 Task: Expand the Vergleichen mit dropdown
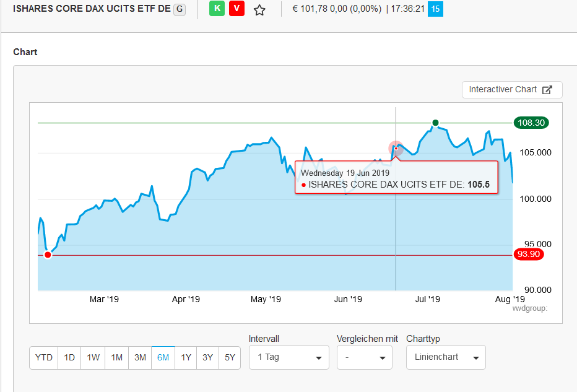tap(364, 357)
